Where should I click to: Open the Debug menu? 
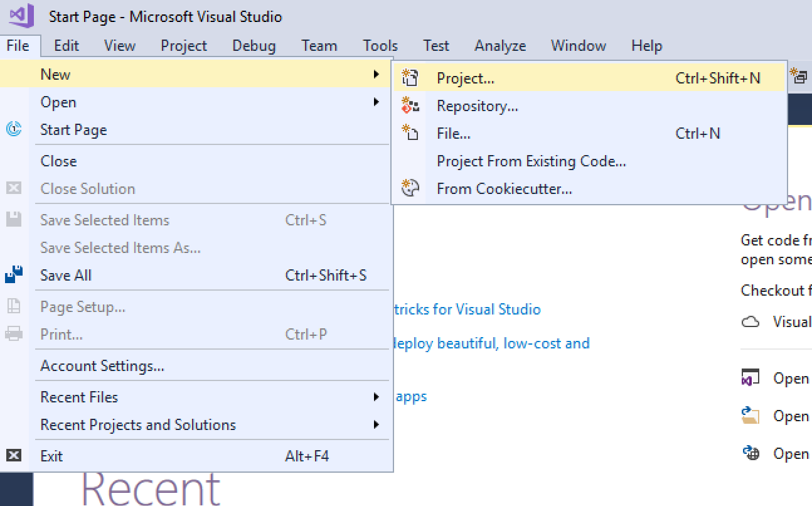(254, 45)
